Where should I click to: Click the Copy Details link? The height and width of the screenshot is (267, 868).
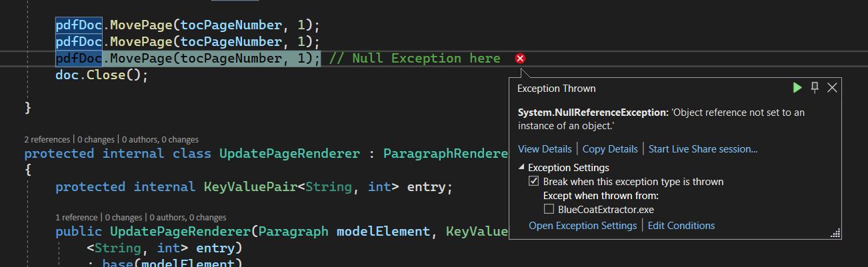pyautogui.click(x=610, y=149)
